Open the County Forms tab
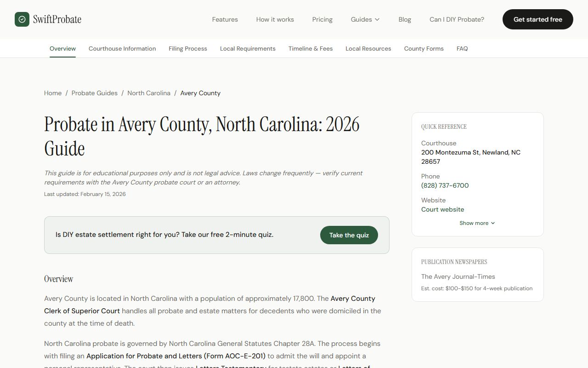The height and width of the screenshot is (368, 588). tap(424, 48)
